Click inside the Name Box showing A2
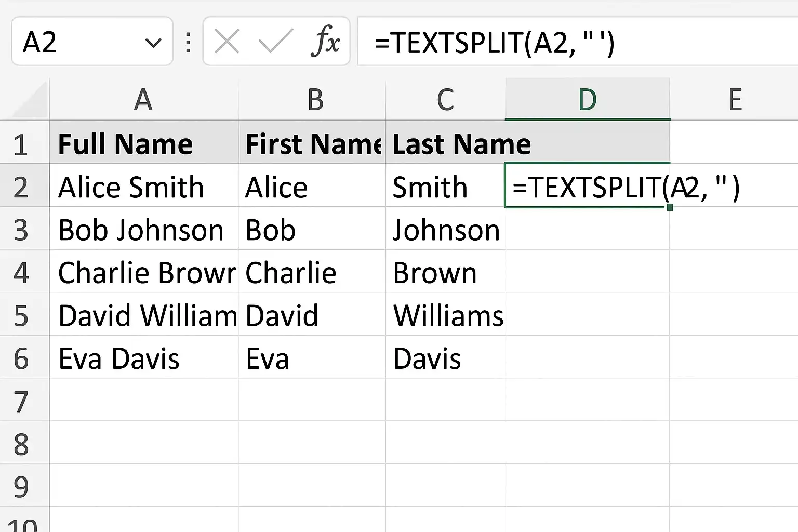The image size is (798, 532). (78, 42)
